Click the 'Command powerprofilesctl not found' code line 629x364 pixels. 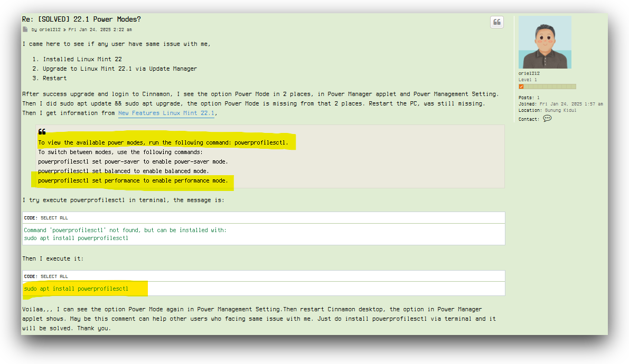click(125, 230)
